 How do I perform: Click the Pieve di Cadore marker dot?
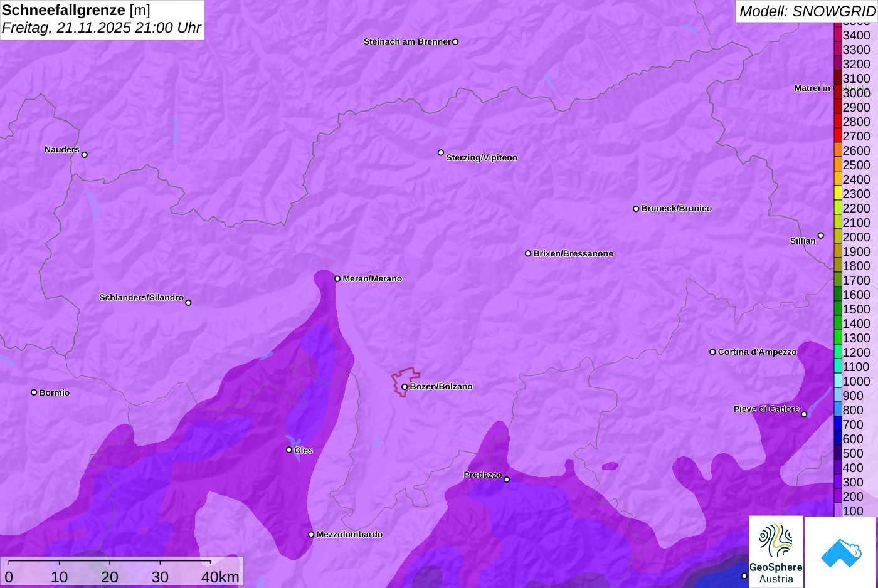(804, 414)
